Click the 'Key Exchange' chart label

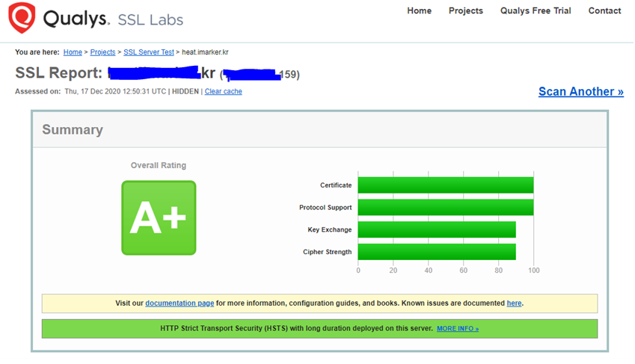(330, 229)
